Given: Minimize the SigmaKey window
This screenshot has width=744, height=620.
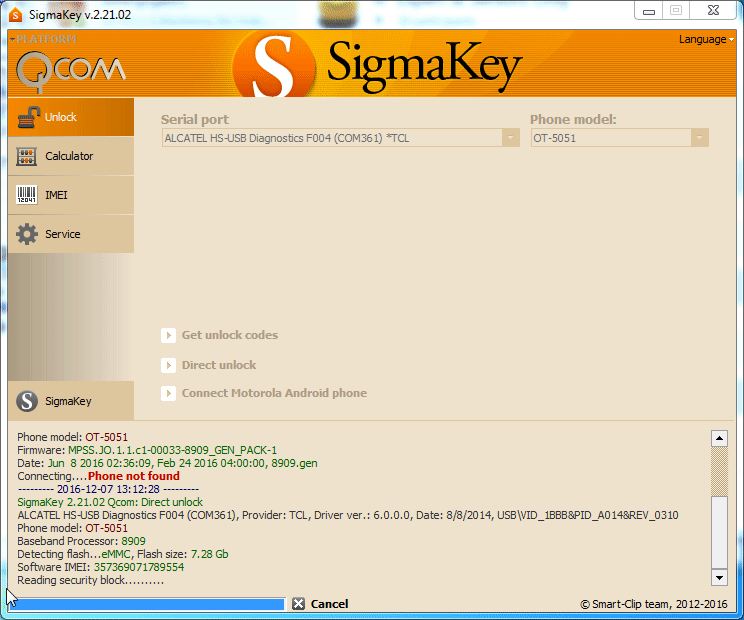Looking at the screenshot, I should coord(649,11).
